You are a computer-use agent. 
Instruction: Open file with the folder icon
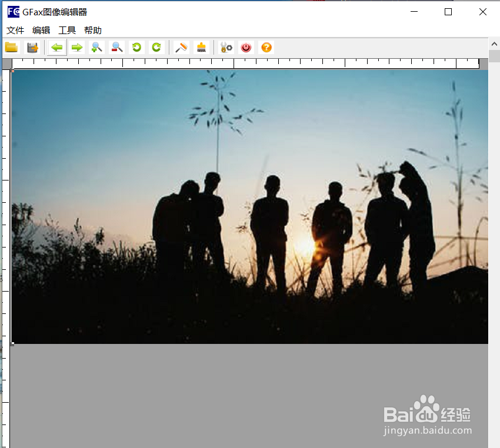[12, 48]
